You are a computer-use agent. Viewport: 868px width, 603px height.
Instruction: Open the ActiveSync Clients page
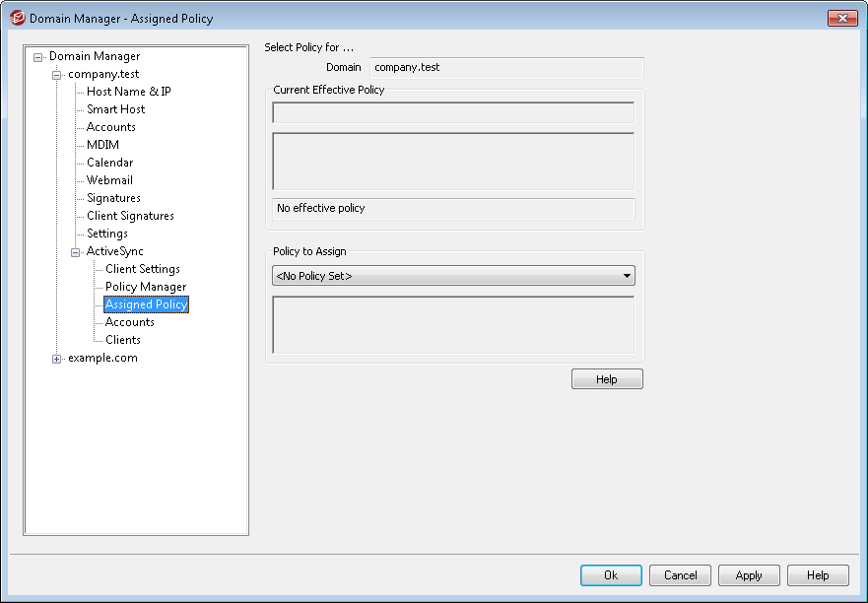tap(123, 340)
